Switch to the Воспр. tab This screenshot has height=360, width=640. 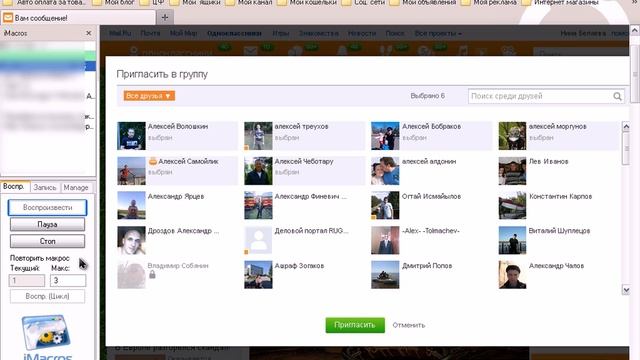14,187
